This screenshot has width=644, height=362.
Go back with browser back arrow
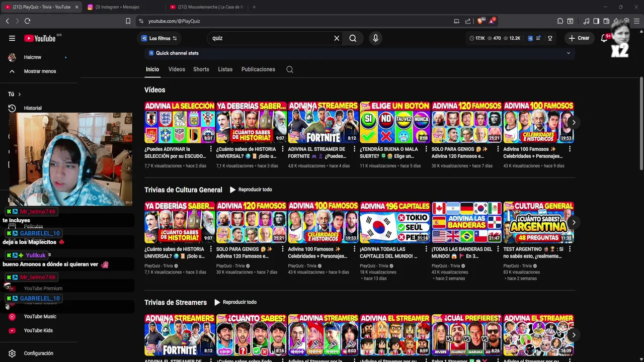7,21
